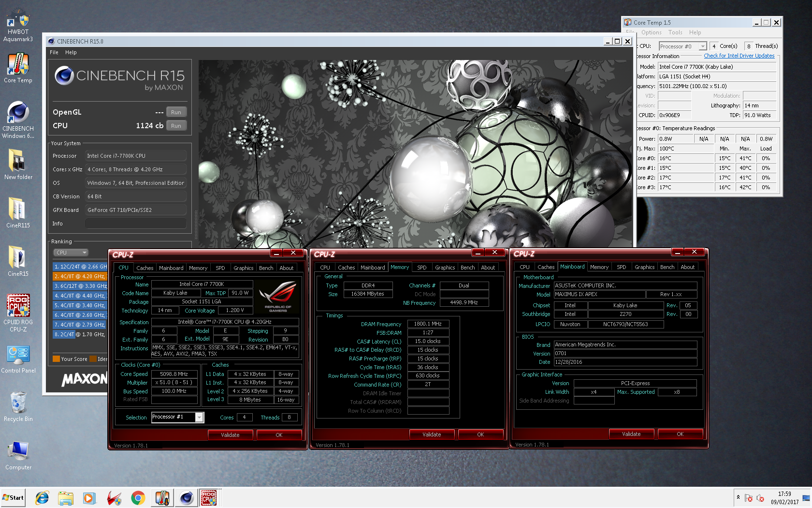Select ranking entry 4C/8T @ 4.20 GHz
Image resolution: width=812 pixels, height=508 pixels.
point(80,276)
